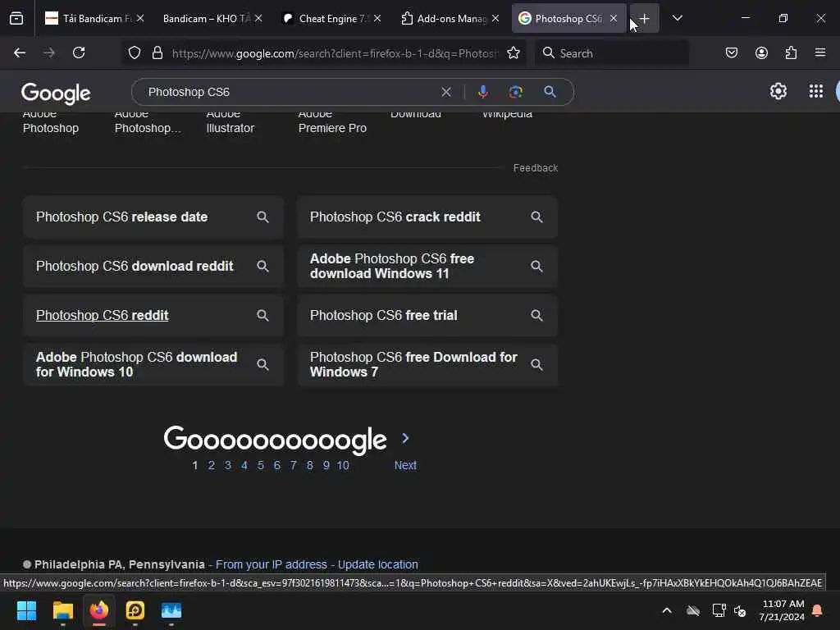
Task: Bookmark this page with the star
Action: [x=514, y=52]
